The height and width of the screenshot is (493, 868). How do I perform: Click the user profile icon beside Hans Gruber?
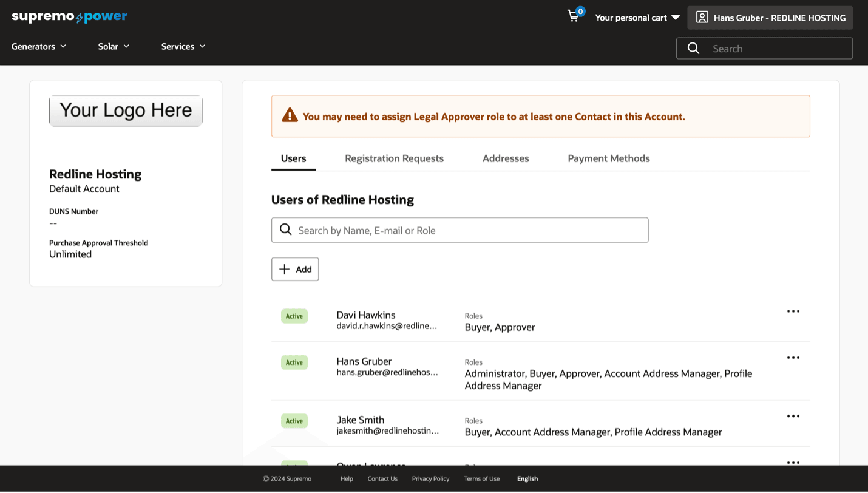(702, 17)
